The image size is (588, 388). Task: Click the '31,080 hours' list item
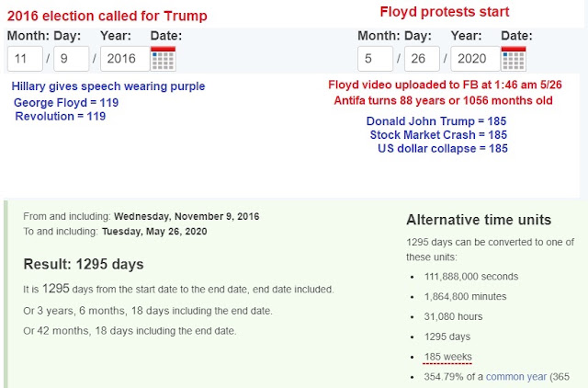coord(453,316)
